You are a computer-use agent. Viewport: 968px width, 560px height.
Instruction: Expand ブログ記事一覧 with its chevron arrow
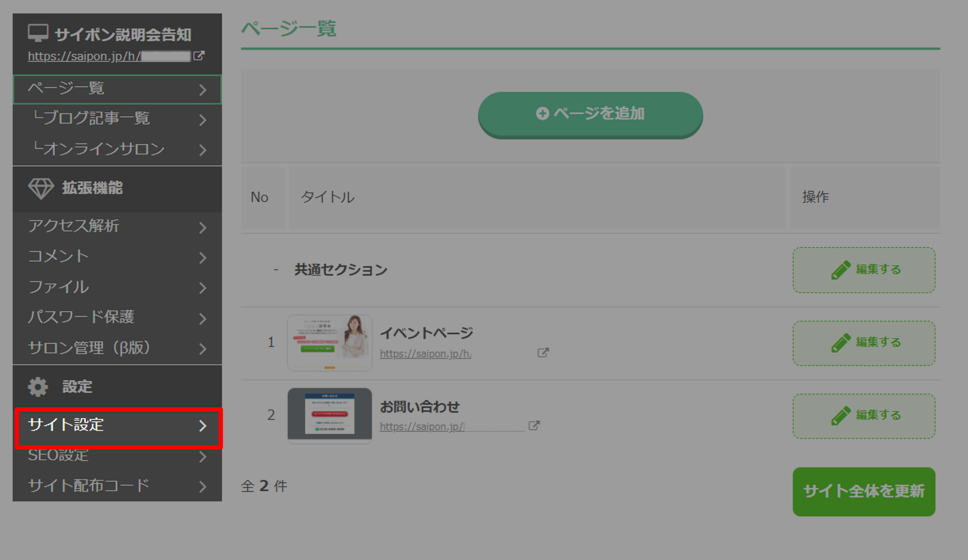coord(203,120)
